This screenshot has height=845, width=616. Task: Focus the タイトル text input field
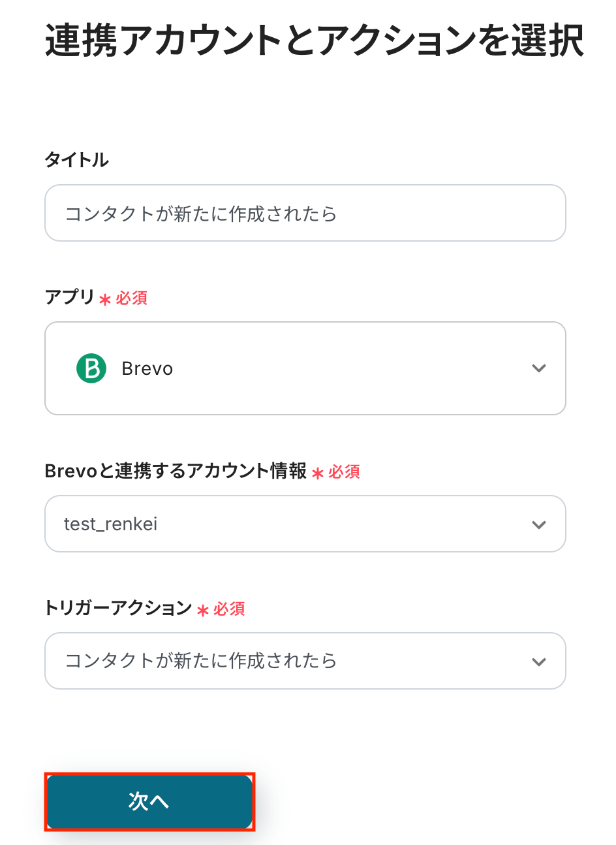click(x=305, y=214)
